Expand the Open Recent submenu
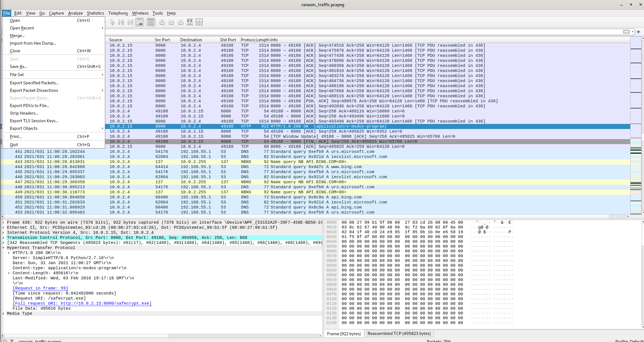Image resolution: width=644 pixels, height=342 pixels. pyautogui.click(x=53, y=28)
